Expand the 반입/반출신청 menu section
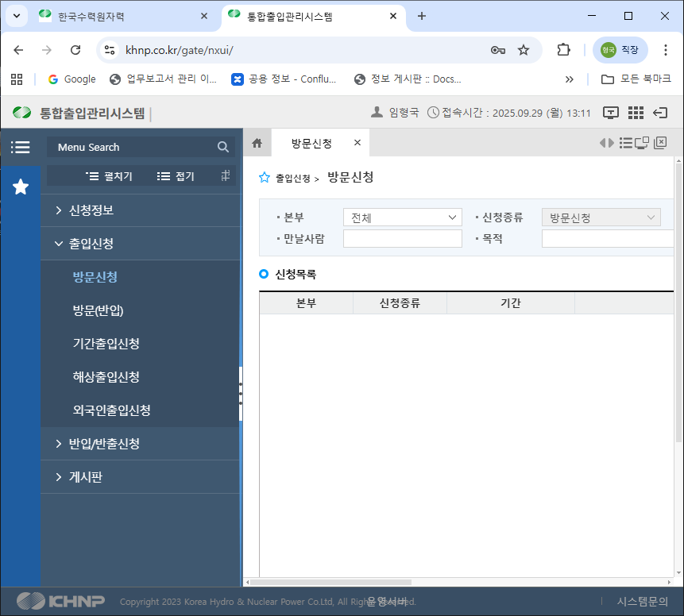This screenshot has height=616, width=684. 104,444
